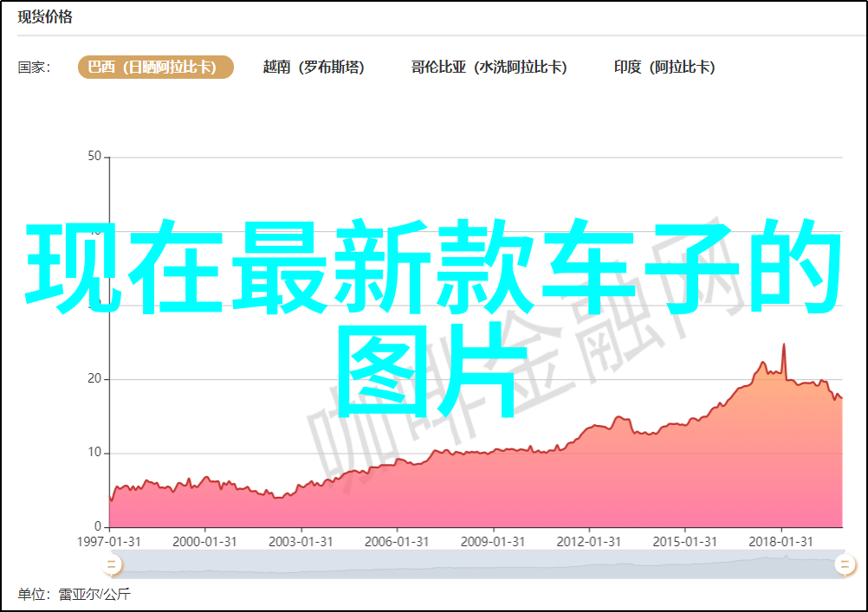
Task: Click the 2009-01-31 axis label
Action: pos(493,541)
